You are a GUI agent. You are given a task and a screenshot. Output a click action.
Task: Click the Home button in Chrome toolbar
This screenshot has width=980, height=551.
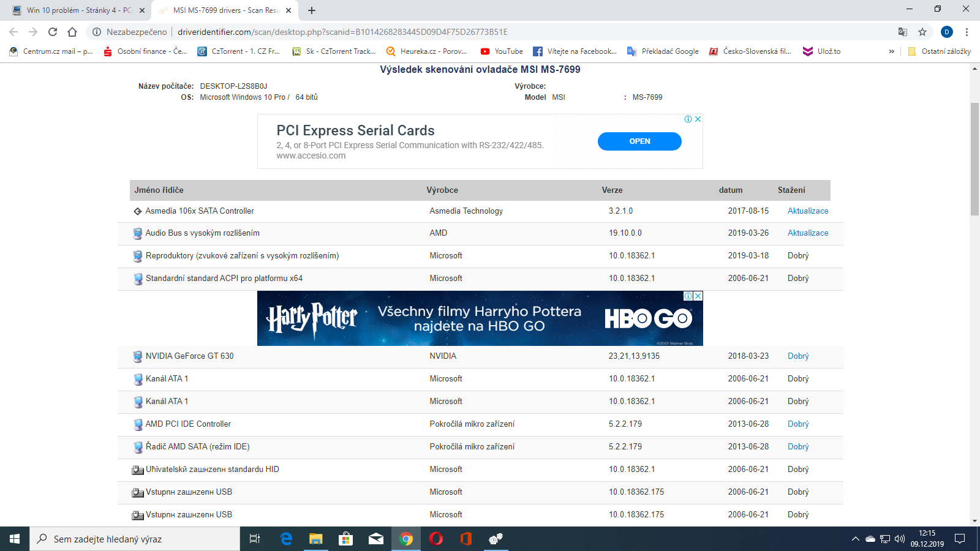[72, 32]
